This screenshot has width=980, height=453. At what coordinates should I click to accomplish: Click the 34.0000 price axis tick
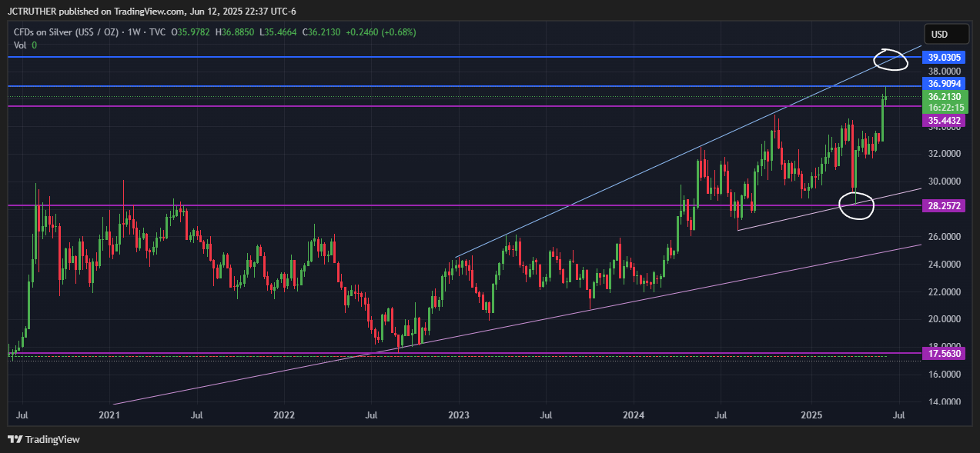(x=943, y=127)
